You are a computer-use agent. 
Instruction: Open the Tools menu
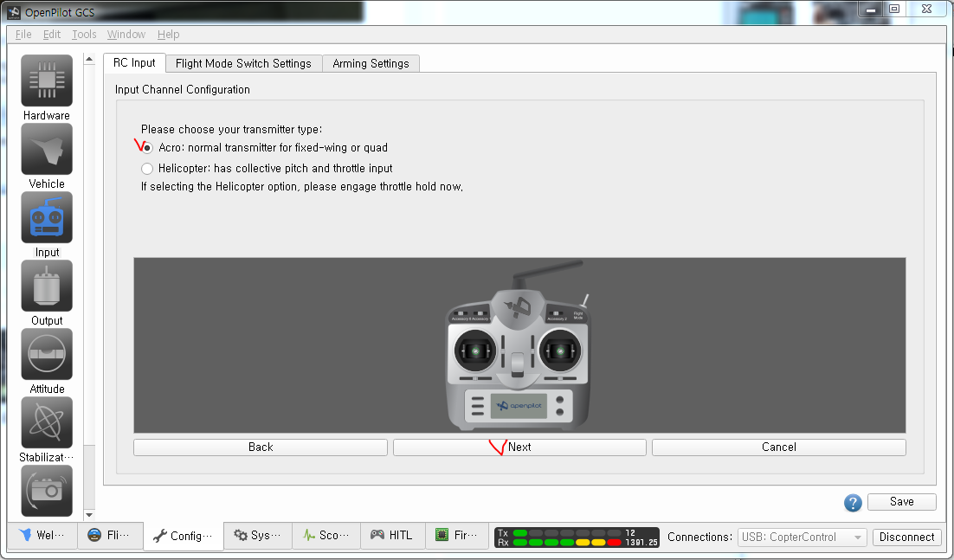[x=84, y=34]
